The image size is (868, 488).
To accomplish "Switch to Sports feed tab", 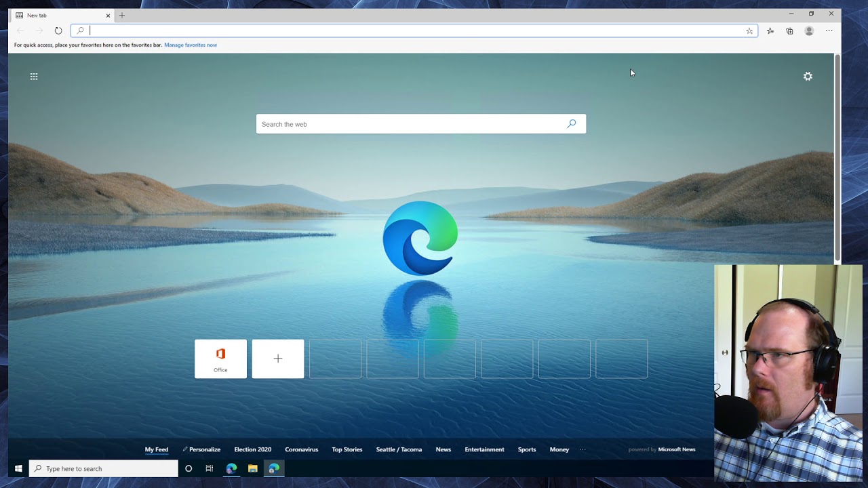I will [527, 449].
